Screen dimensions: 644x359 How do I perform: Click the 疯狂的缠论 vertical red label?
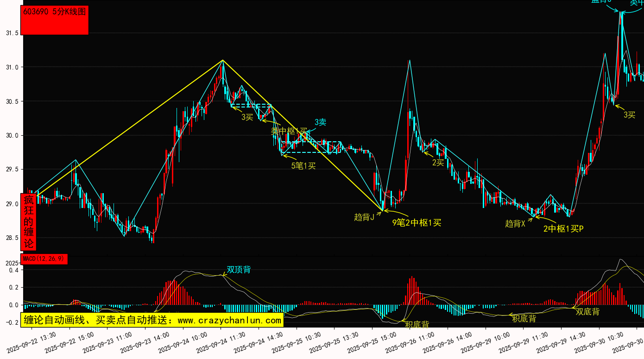[29, 221]
